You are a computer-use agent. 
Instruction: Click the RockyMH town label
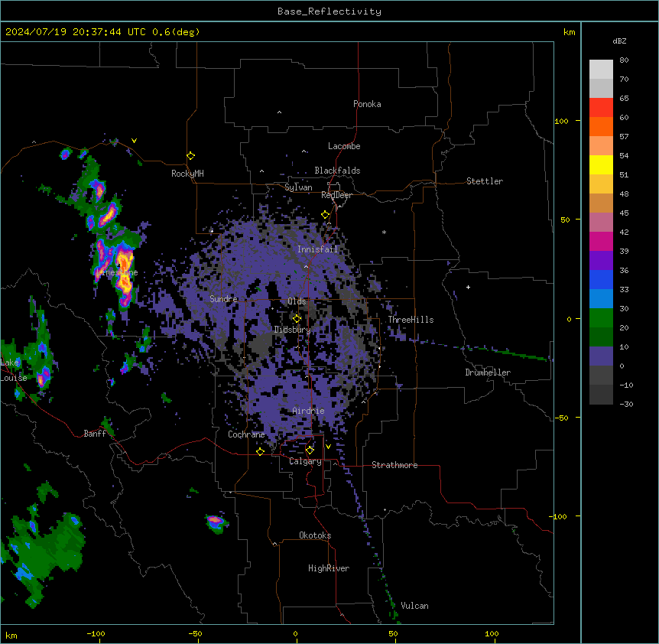click(187, 174)
